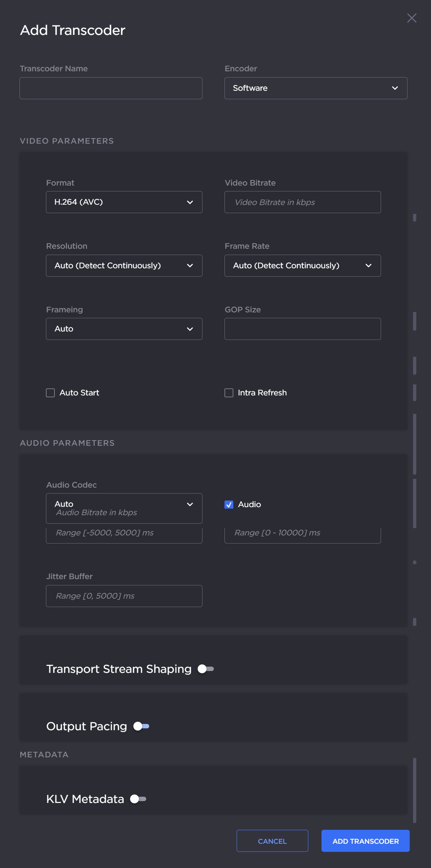
Task: Click the GOP Size input field
Action: pyautogui.click(x=302, y=329)
